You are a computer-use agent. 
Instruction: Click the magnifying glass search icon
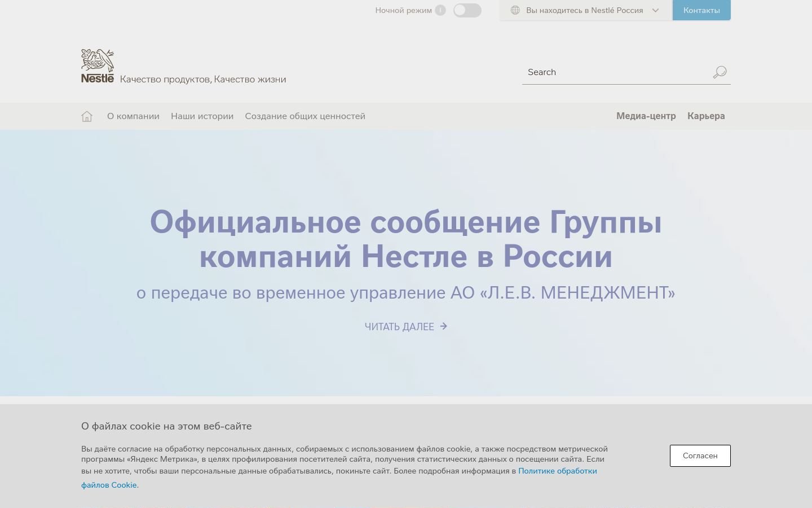pos(720,72)
